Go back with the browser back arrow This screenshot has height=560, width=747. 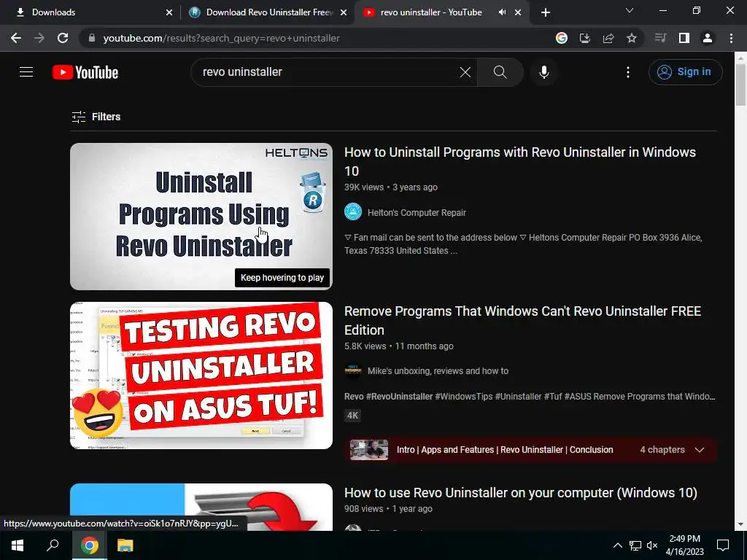coord(16,38)
